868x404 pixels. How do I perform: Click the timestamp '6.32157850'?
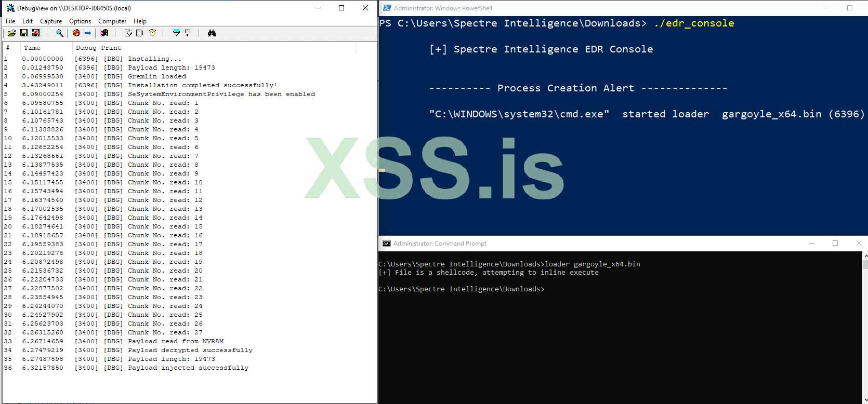coord(43,368)
